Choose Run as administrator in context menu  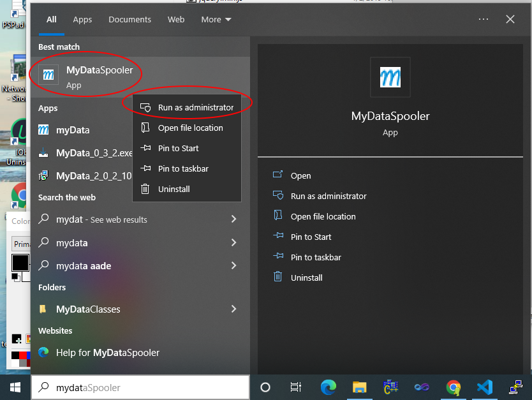pos(187,108)
